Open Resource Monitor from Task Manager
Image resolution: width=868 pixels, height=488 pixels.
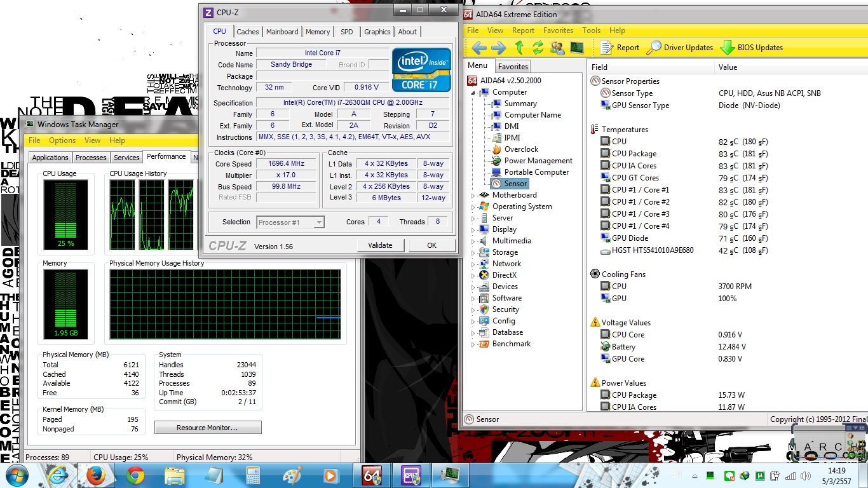coord(207,428)
